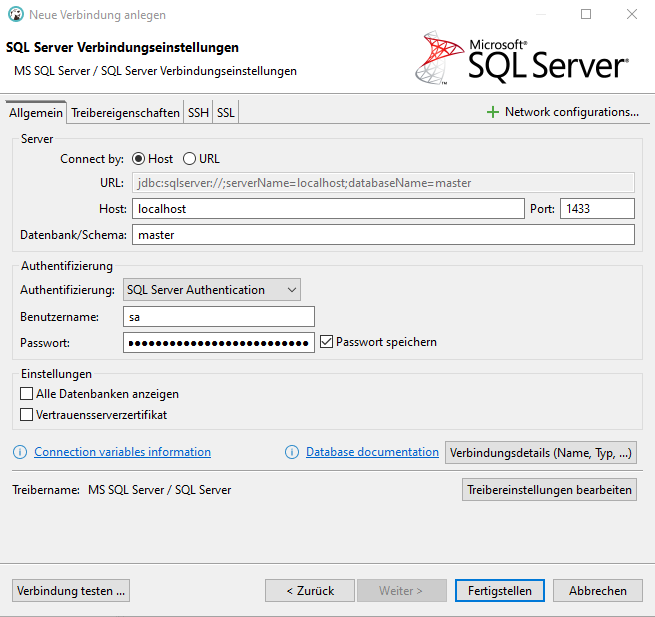655x617 pixels.
Task: Open the Authentifizierung dropdown
Action: click(x=212, y=290)
